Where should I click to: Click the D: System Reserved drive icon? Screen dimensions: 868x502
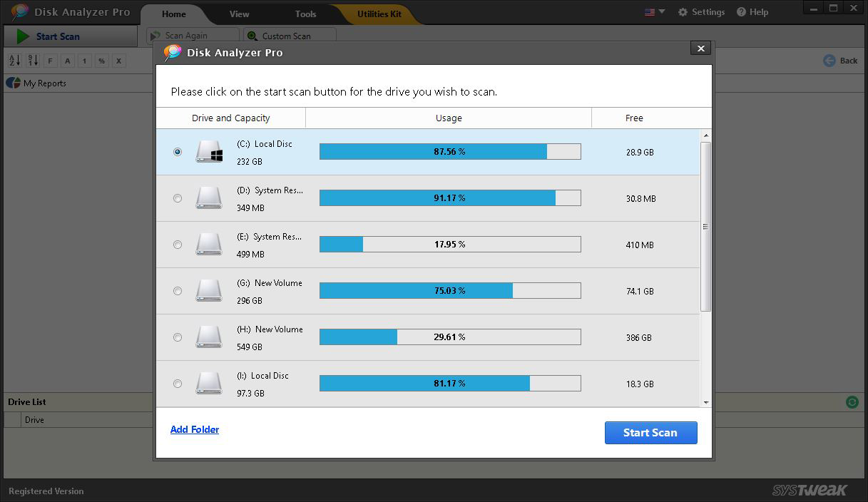209,198
